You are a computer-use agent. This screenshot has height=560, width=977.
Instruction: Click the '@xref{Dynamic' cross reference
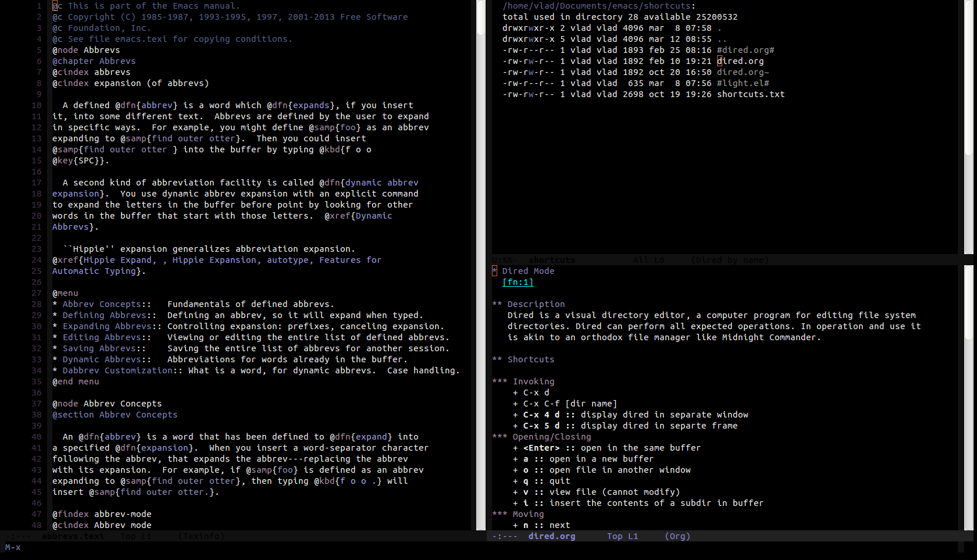pos(358,216)
